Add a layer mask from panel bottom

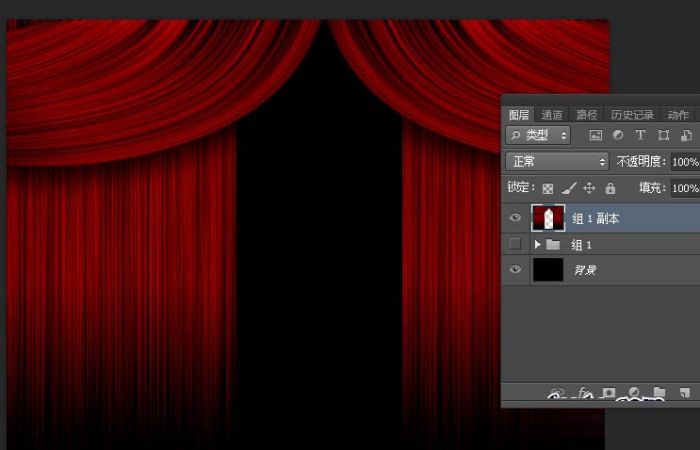[x=607, y=394]
